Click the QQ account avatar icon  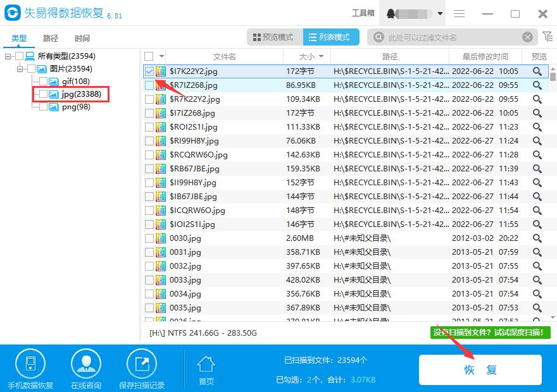tap(391, 14)
